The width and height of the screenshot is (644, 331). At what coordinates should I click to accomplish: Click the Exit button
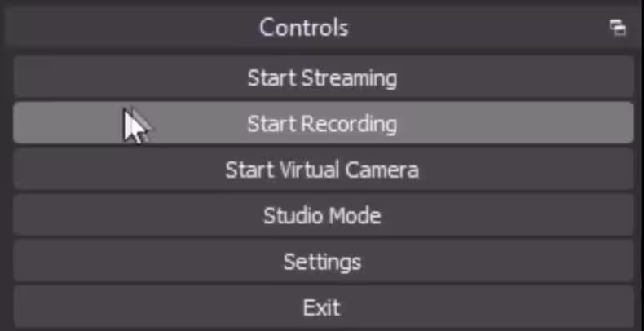pos(323,307)
